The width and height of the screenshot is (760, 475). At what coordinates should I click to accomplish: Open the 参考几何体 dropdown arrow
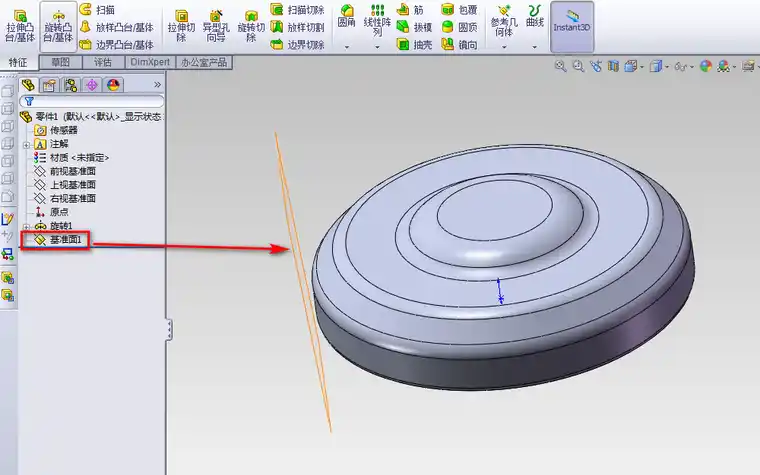click(x=504, y=47)
